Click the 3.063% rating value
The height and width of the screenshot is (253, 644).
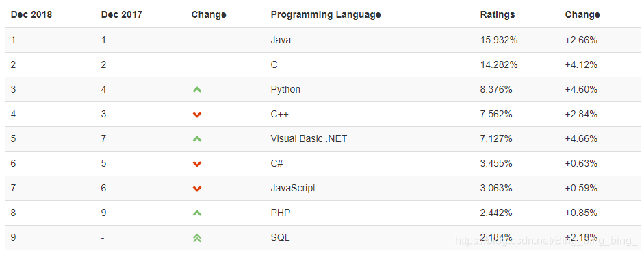(496, 188)
